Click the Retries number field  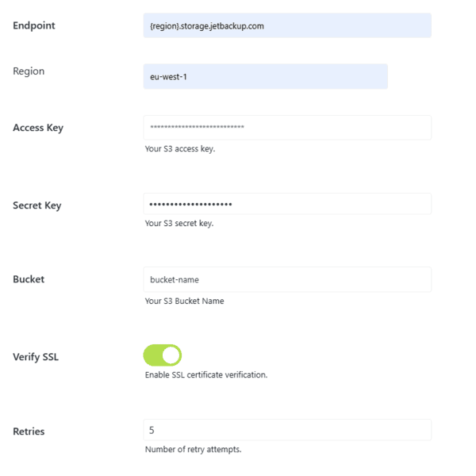[287, 430]
